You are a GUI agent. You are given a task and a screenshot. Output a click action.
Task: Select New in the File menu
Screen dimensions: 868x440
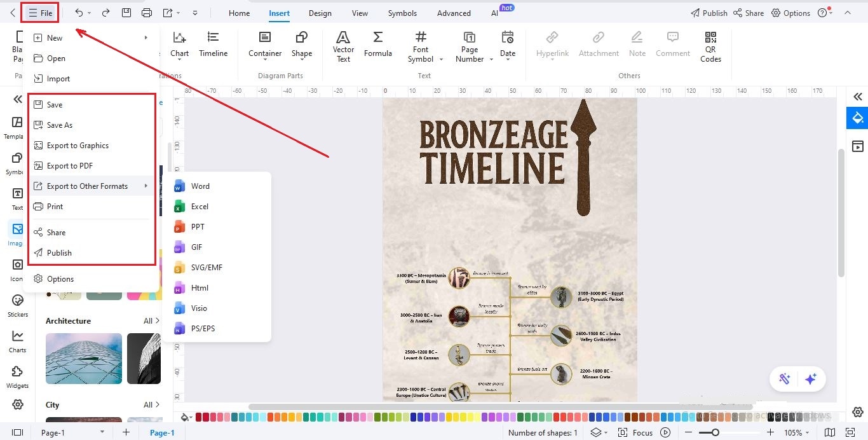click(x=91, y=38)
